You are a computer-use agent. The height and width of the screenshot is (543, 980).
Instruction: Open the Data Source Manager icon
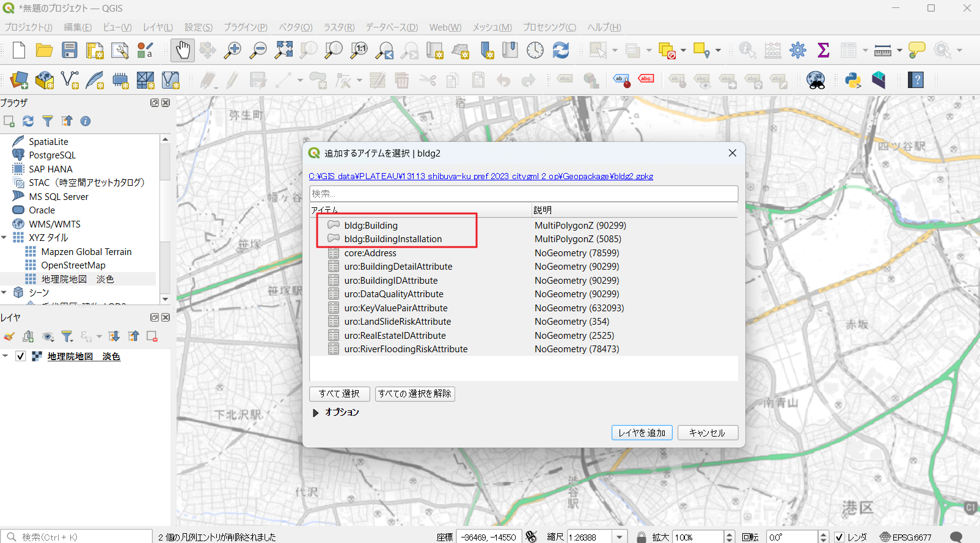coord(19,80)
